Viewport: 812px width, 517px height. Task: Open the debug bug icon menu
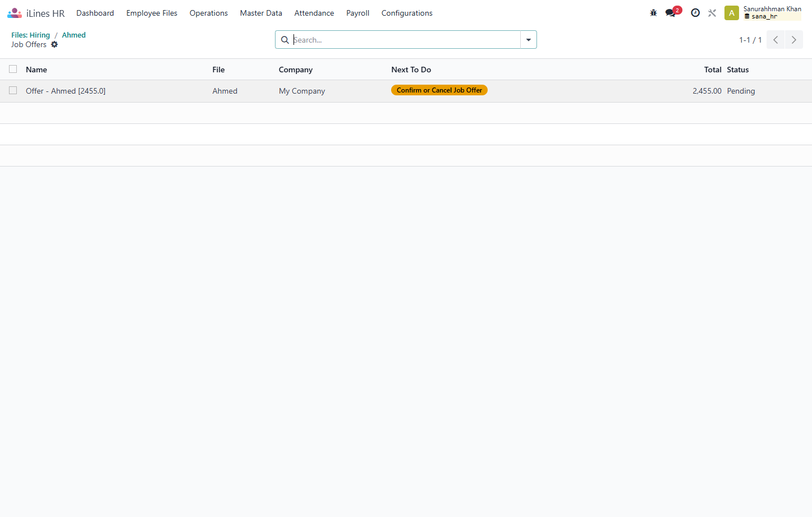pos(653,13)
